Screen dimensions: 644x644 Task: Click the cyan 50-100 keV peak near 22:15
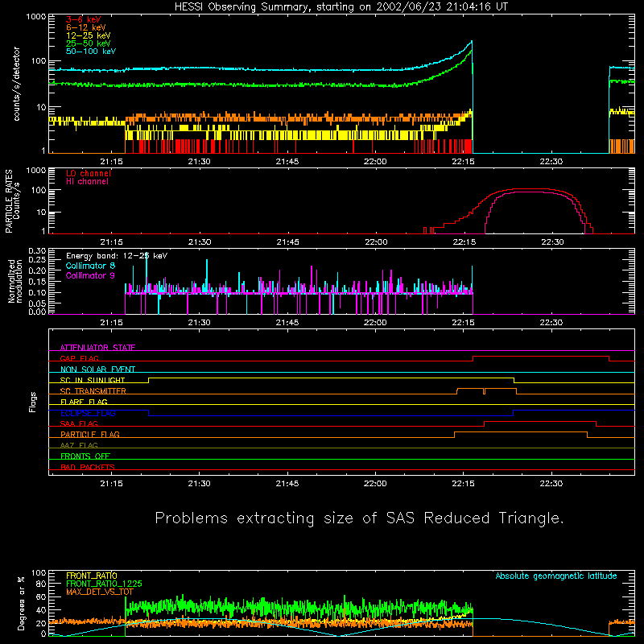472,42
